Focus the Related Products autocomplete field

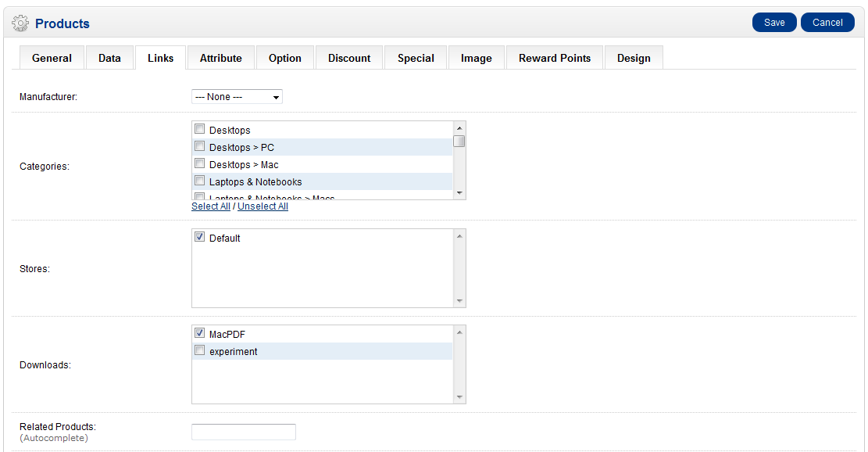click(x=243, y=432)
